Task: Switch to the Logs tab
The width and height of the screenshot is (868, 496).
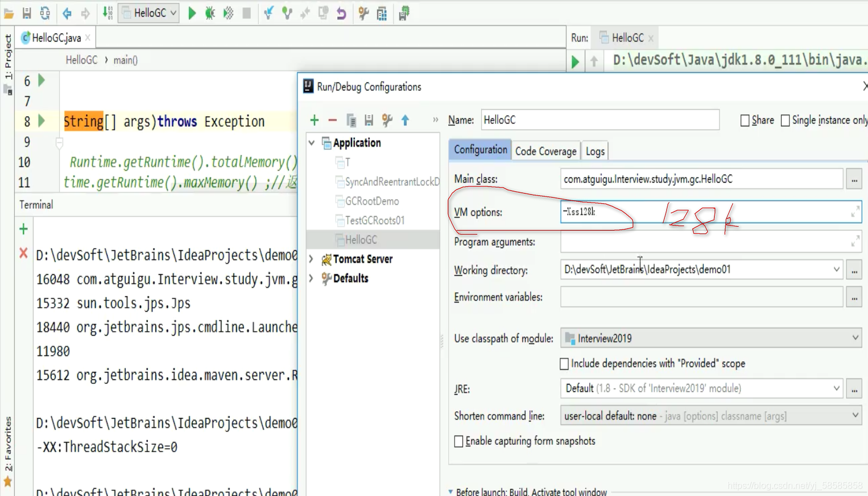Action: pos(595,151)
